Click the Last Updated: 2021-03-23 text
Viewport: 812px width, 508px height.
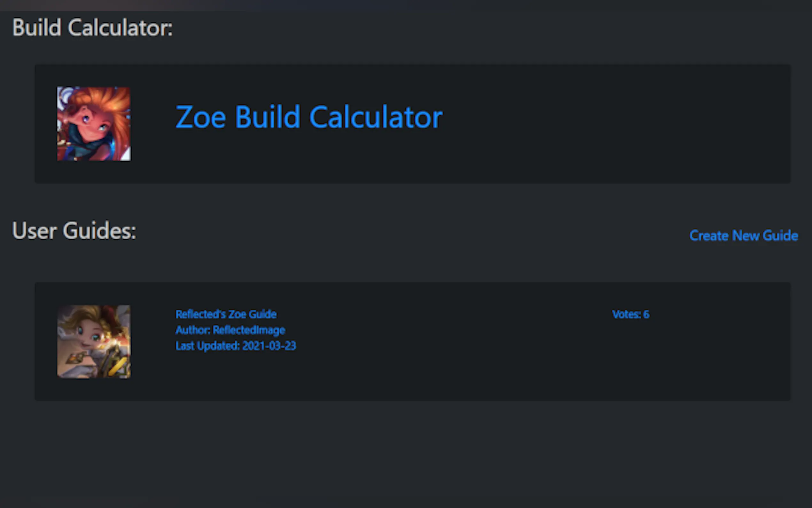coord(236,346)
